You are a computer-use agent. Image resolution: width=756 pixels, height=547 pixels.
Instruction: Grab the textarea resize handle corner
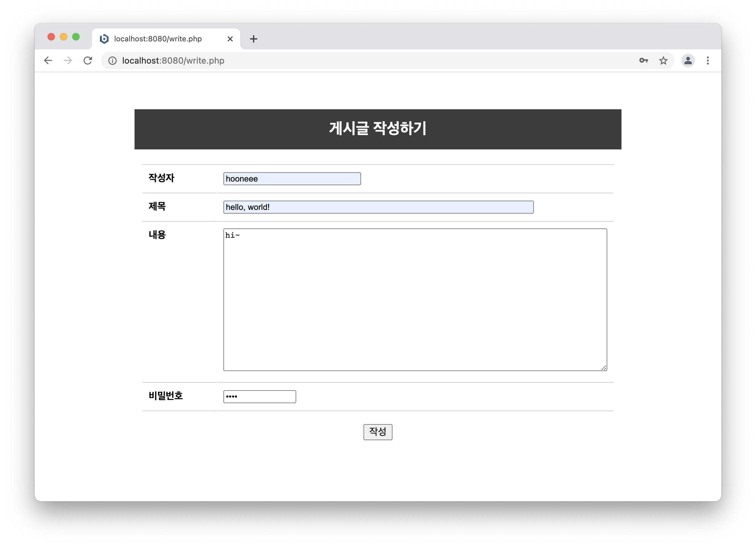(604, 368)
